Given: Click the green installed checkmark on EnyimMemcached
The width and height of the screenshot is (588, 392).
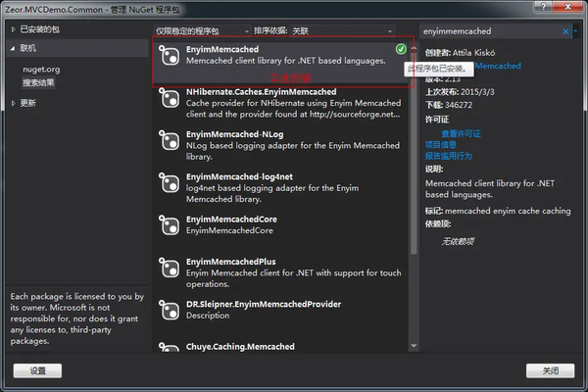Looking at the screenshot, I should [401, 49].
